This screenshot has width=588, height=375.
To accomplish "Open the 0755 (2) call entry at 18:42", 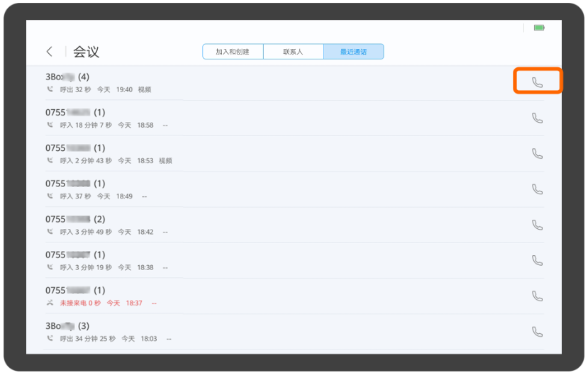I will click(213, 225).
